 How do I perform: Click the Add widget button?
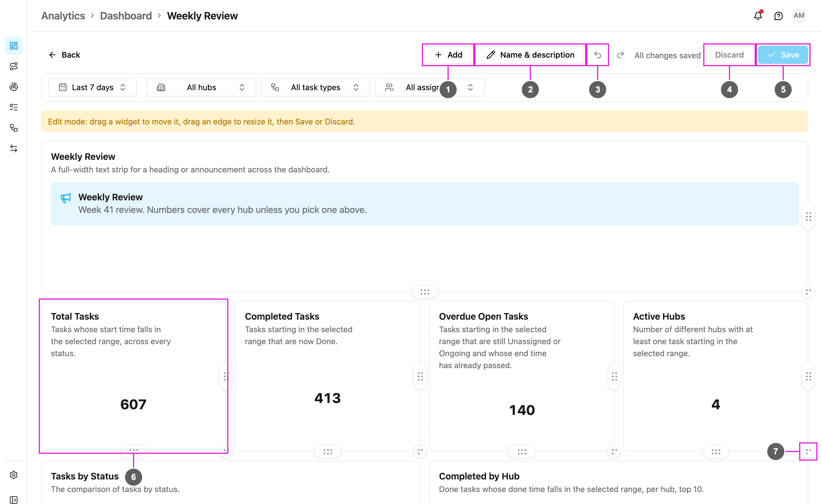(x=448, y=55)
